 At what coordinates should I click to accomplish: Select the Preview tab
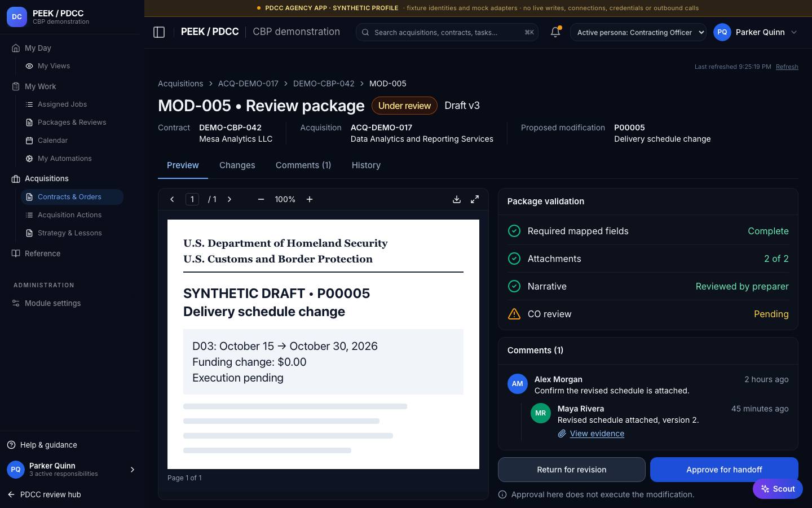183,165
